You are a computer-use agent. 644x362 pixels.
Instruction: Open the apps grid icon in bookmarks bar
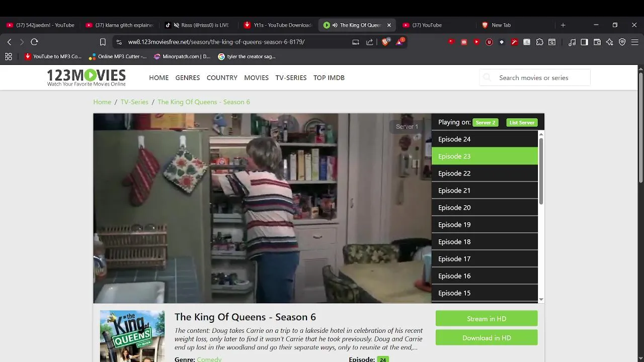pos(9,57)
